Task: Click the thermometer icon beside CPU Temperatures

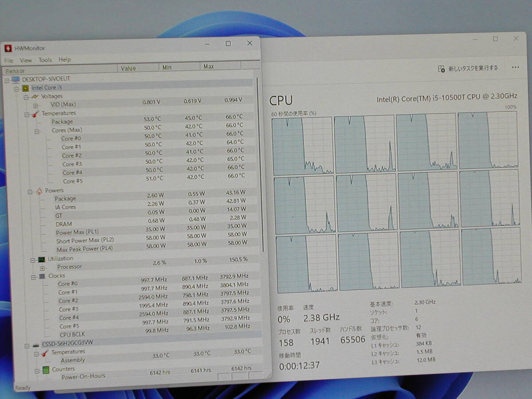Action: click(35, 113)
